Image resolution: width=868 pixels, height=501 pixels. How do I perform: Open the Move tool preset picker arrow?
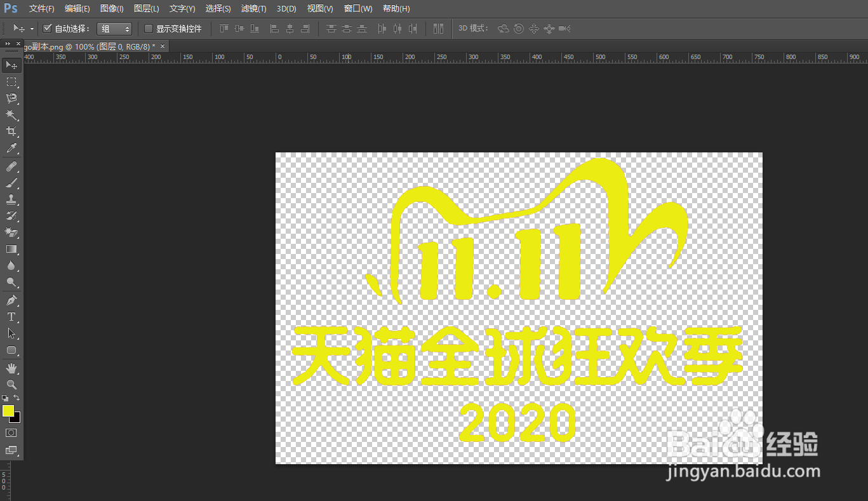(32, 29)
